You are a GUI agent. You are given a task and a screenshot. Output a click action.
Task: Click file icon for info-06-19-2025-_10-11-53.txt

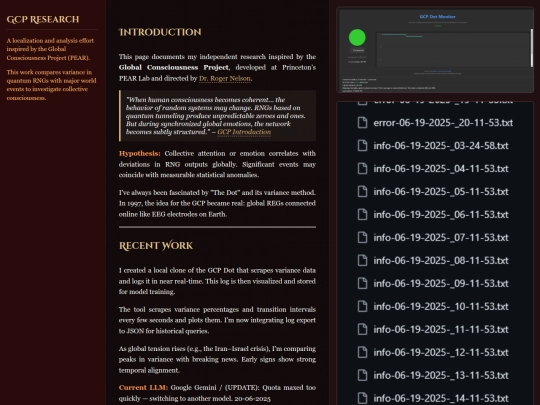[x=362, y=306]
